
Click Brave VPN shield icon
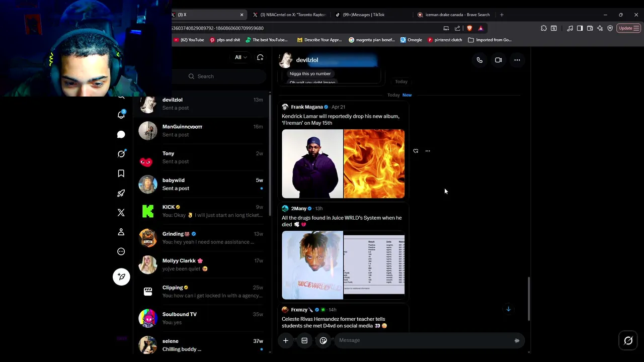[x=610, y=28]
